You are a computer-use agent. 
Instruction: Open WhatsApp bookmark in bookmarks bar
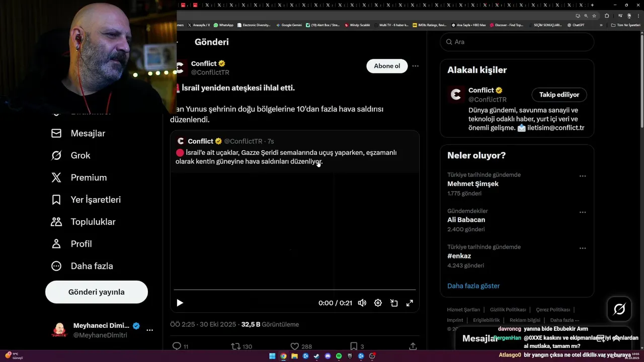[223, 25]
